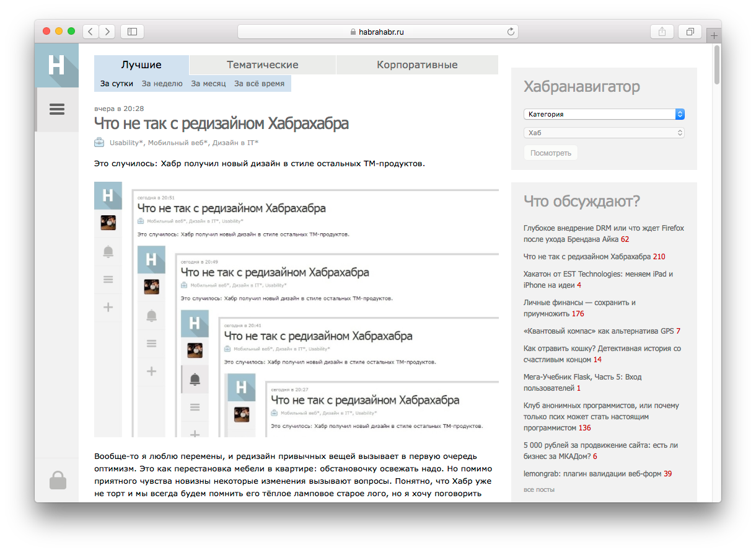Click the Habrahabr H logo

coord(56,65)
